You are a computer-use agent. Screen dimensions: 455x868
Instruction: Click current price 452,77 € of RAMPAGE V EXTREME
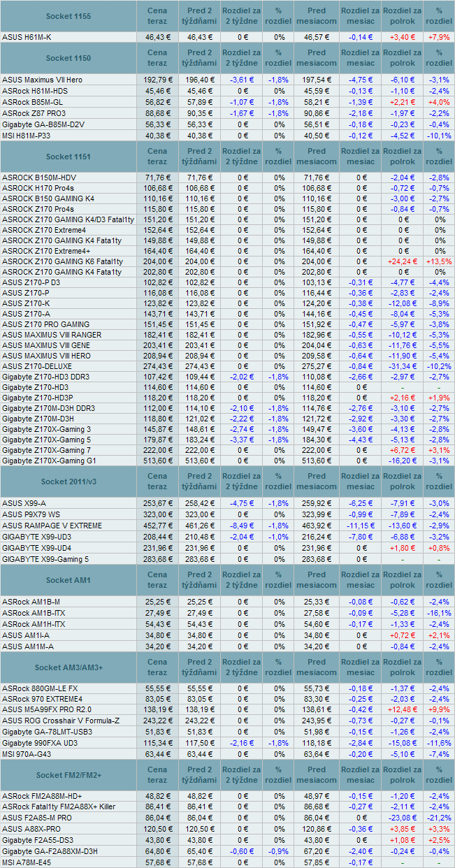tap(157, 525)
